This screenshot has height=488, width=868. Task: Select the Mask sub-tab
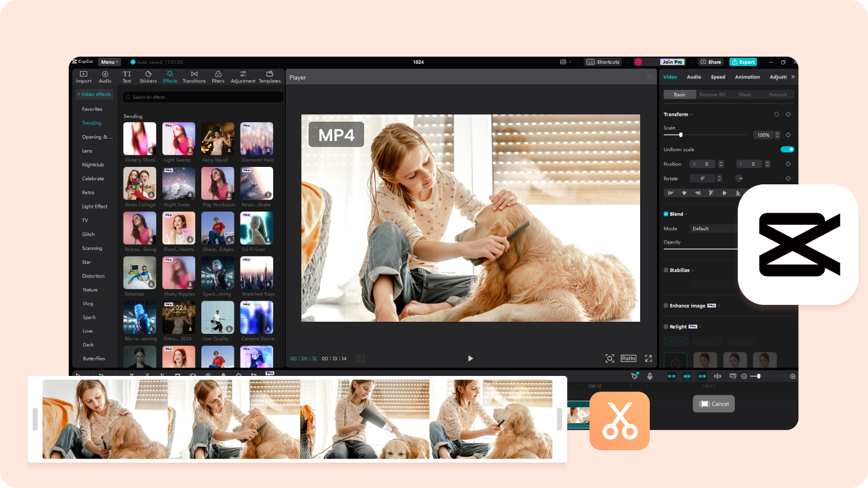pyautogui.click(x=745, y=95)
